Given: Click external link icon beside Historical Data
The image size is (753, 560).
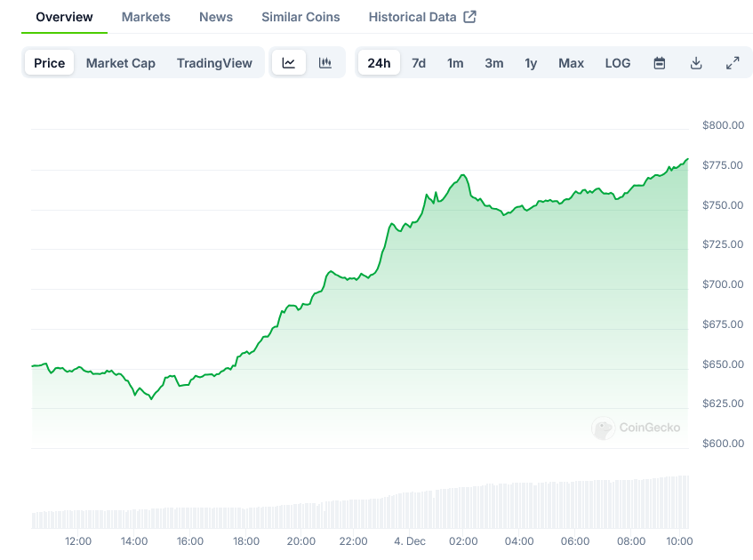Looking at the screenshot, I should (470, 17).
